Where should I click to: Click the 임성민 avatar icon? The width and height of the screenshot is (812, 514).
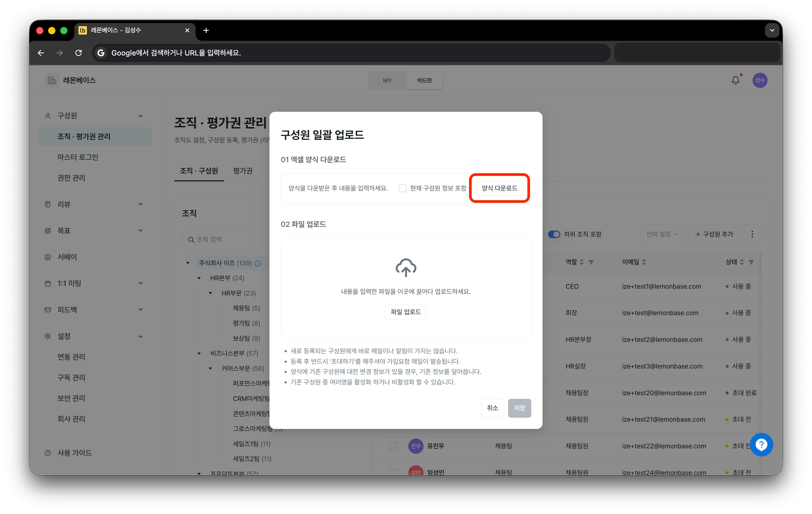click(x=415, y=471)
